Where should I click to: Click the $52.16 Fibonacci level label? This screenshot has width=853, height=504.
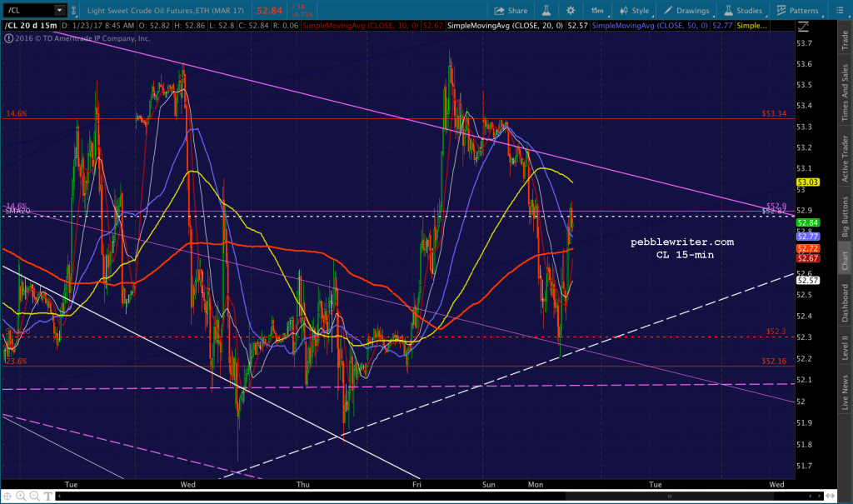pyautogui.click(x=774, y=361)
